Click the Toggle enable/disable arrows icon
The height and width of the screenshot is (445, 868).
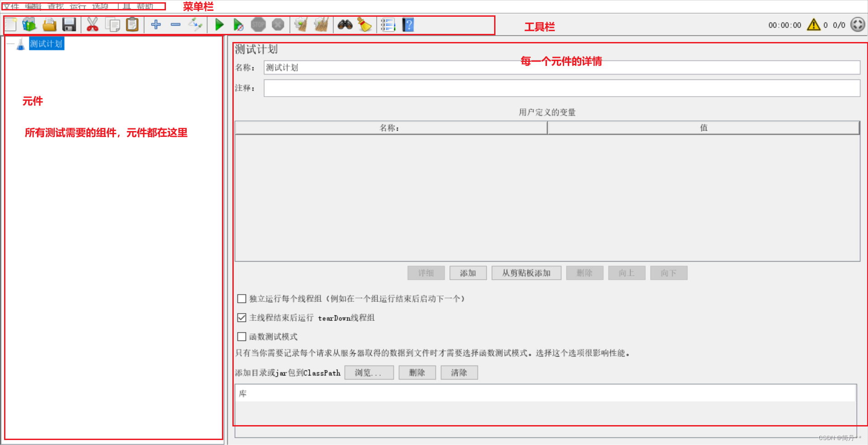tap(195, 24)
